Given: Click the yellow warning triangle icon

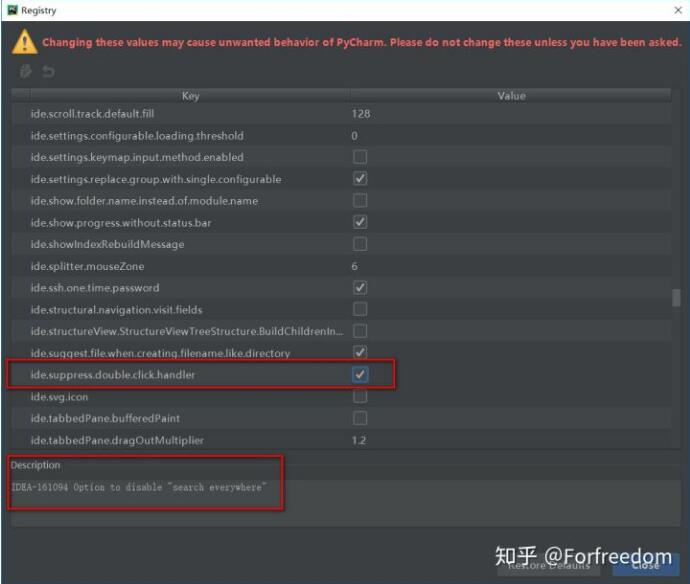Looking at the screenshot, I should point(25,42).
